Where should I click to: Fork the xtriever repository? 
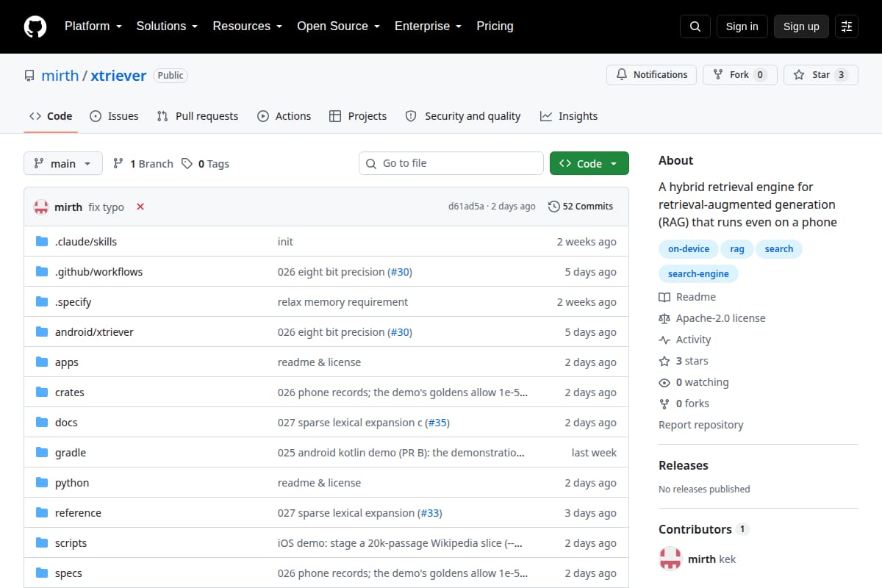(x=740, y=75)
